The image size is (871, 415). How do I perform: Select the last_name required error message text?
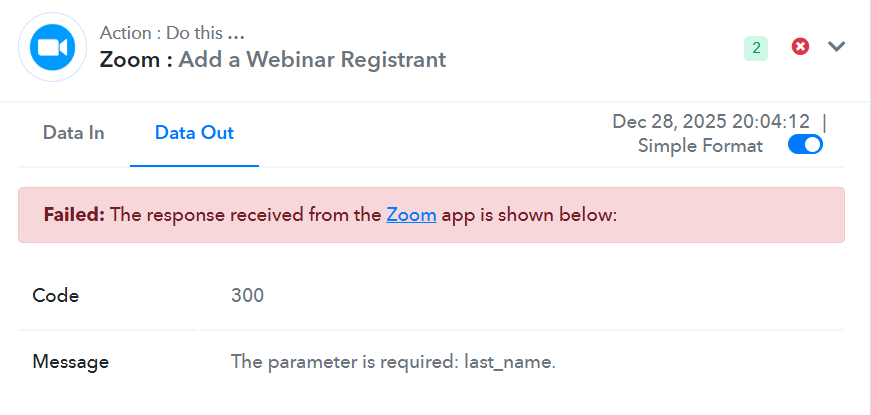click(393, 361)
